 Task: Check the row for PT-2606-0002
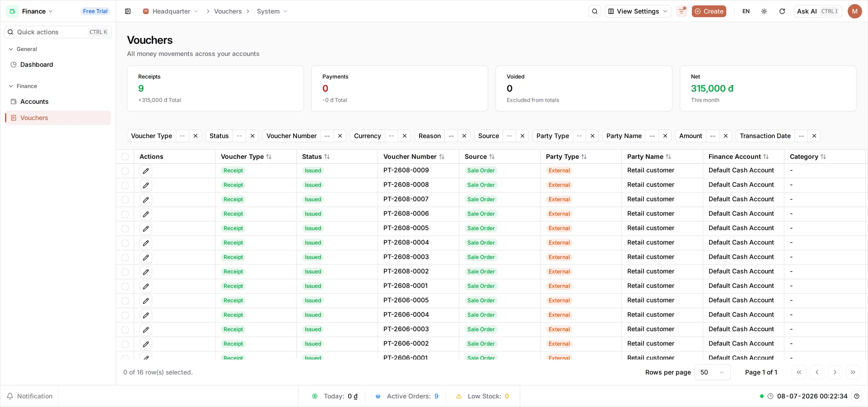[125, 344]
